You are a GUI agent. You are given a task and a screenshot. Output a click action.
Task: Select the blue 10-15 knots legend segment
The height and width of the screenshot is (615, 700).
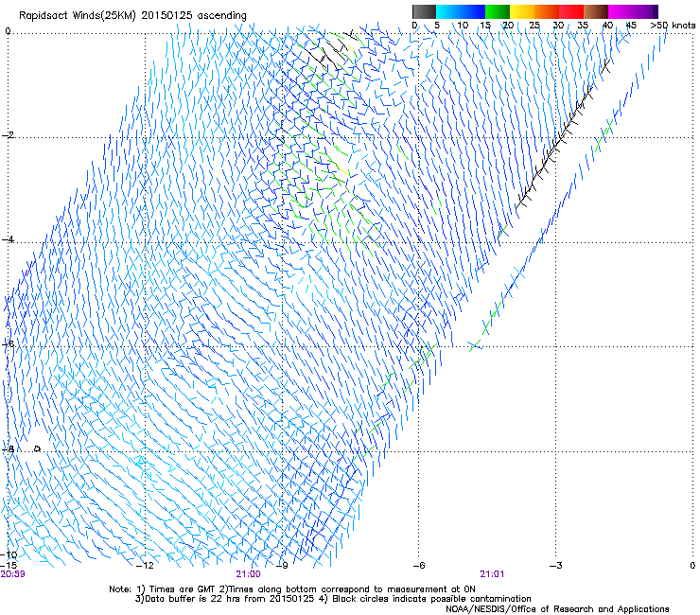pyautogui.click(x=473, y=11)
